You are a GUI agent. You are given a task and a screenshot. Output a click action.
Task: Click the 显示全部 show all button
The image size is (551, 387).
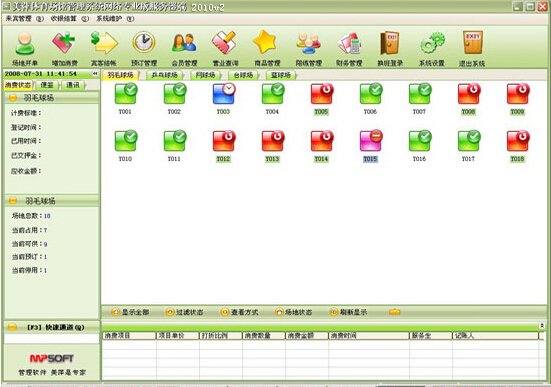coord(130,312)
